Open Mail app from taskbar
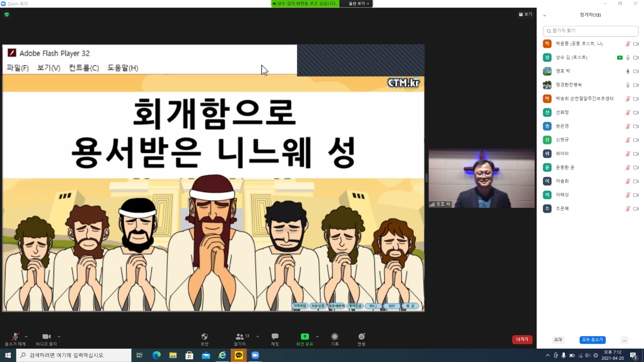The image size is (644, 362). tap(206, 355)
